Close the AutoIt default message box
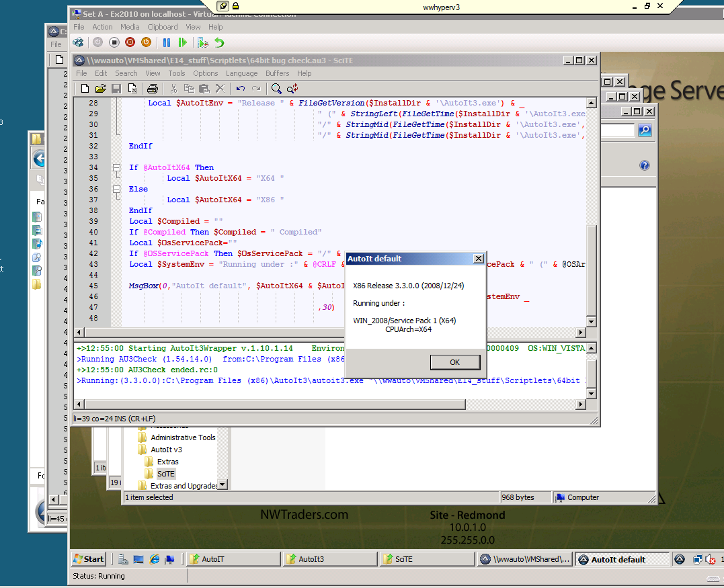 (x=479, y=259)
